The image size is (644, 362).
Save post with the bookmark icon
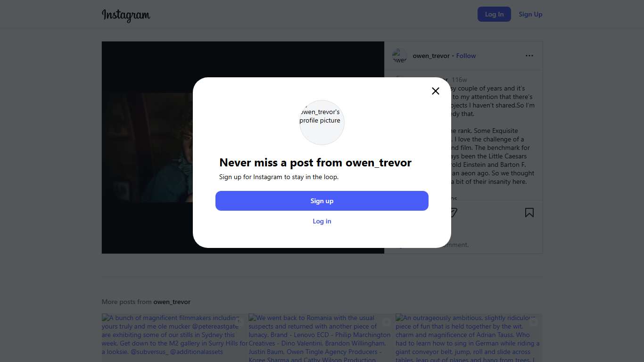pyautogui.click(x=529, y=213)
